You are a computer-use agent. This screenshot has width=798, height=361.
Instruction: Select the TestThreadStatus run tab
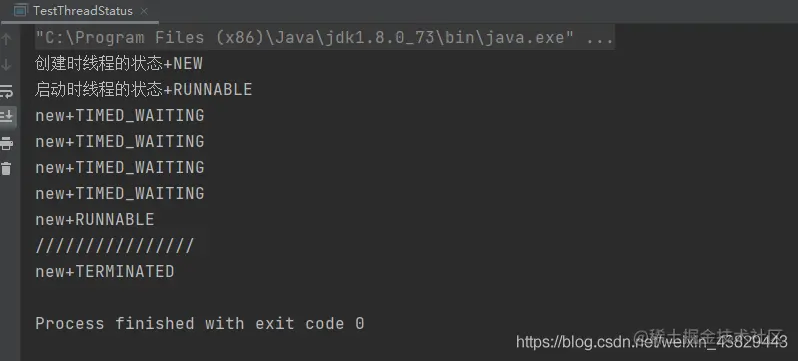click(82, 11)
